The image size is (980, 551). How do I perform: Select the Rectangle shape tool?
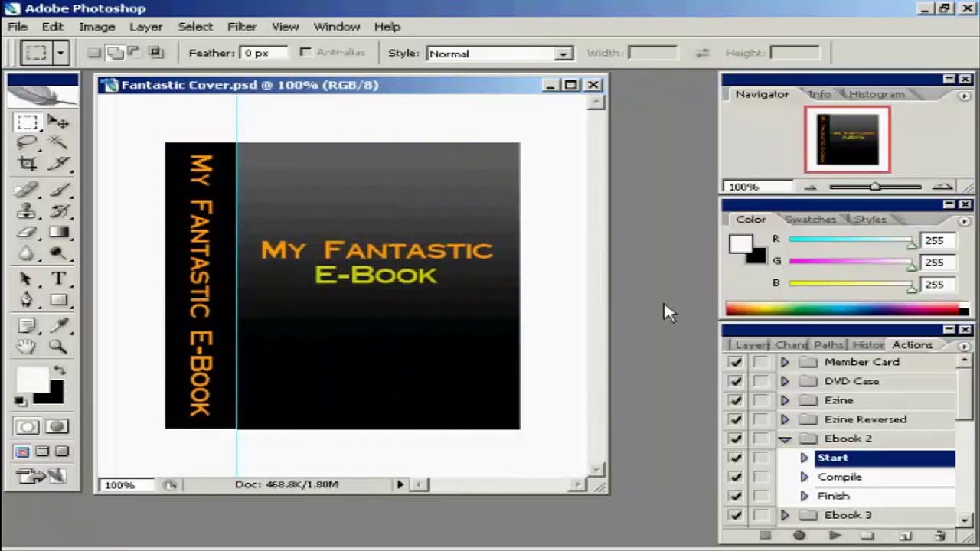tap(57, 300)
